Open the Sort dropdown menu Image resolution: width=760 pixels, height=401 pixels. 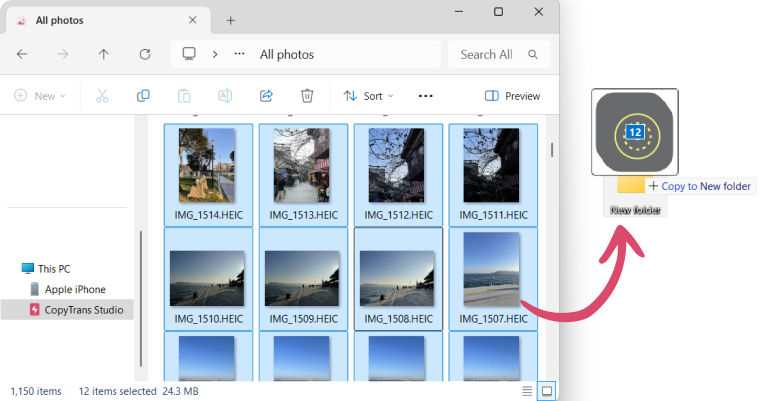[368, 96]
